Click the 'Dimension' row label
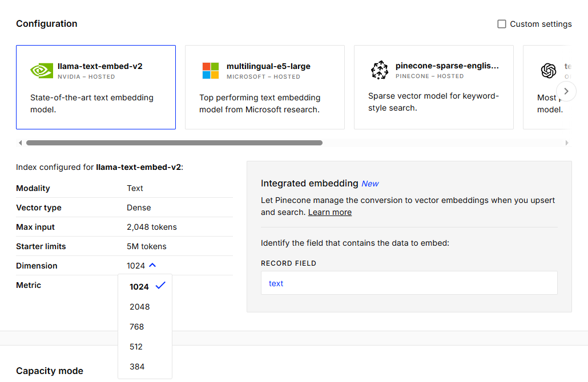This screenshot has width=588, height=382. 37,266
